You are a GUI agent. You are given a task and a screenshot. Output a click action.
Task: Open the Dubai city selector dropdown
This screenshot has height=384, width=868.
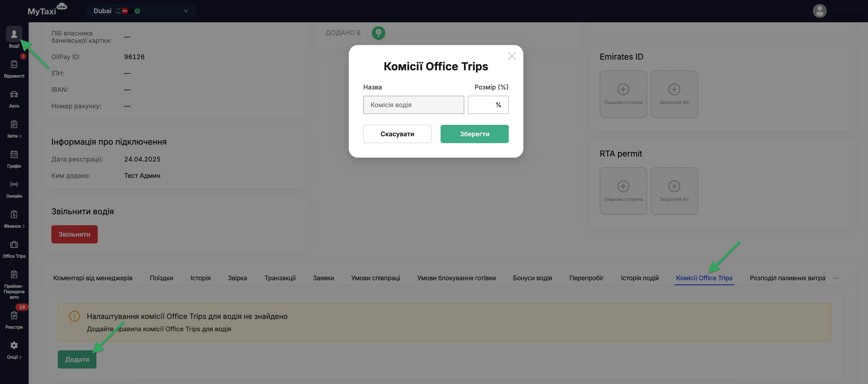140,11
